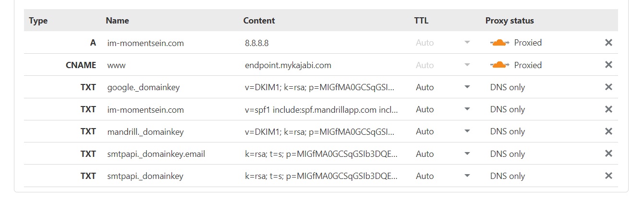This screenshot has width=644, height=201.
Task: Toggle the orange cloud on the A record
Action: [499, 43]
